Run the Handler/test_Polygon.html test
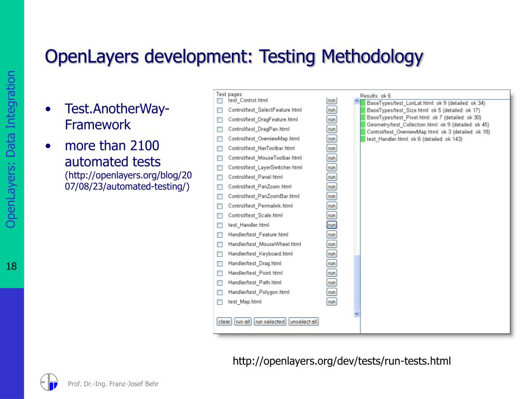Viewport: 532px width, 399px height. tap(331, 292)
